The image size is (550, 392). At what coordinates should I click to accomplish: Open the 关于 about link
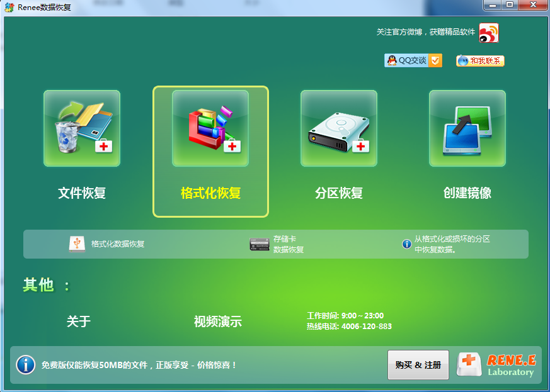pyautogui.click(x=79, y=322)
